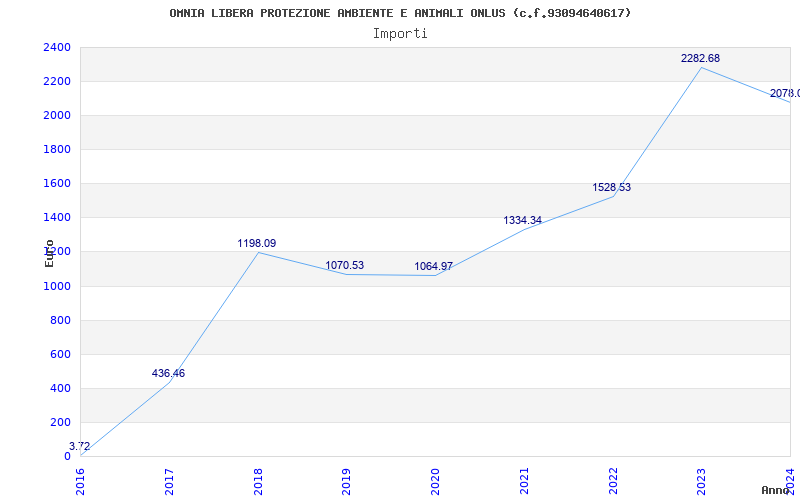
Task: Select the 1198.09 data label
Action: [257, 243]
